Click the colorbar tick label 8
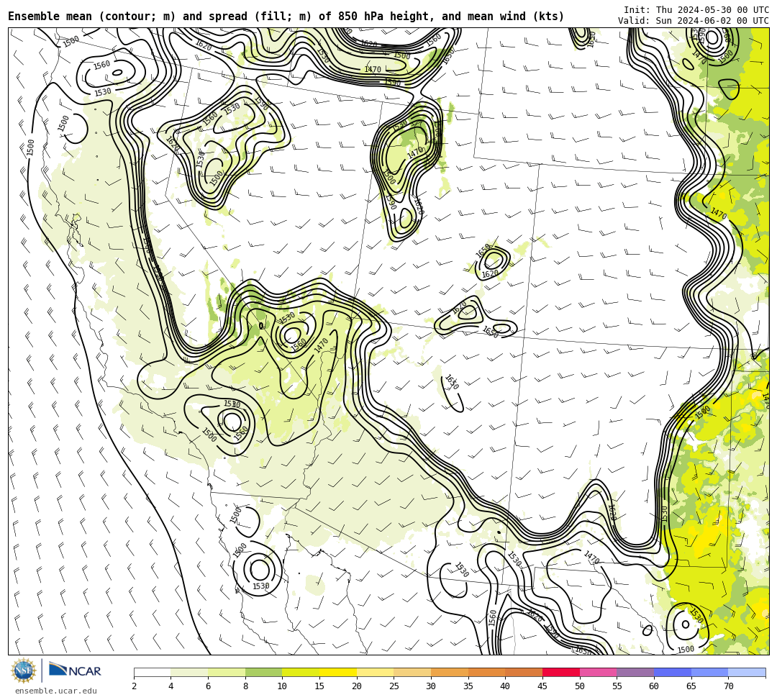 coord(245,686)
